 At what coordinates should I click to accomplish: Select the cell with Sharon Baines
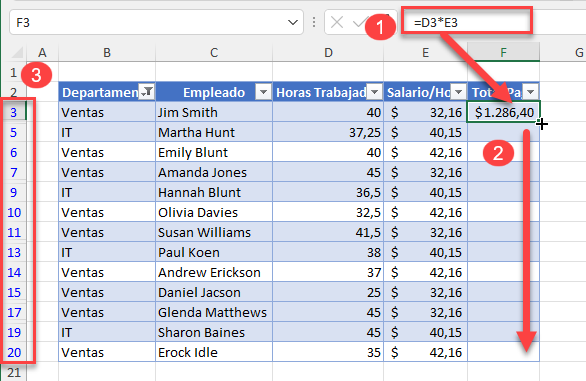coord(214,332)
